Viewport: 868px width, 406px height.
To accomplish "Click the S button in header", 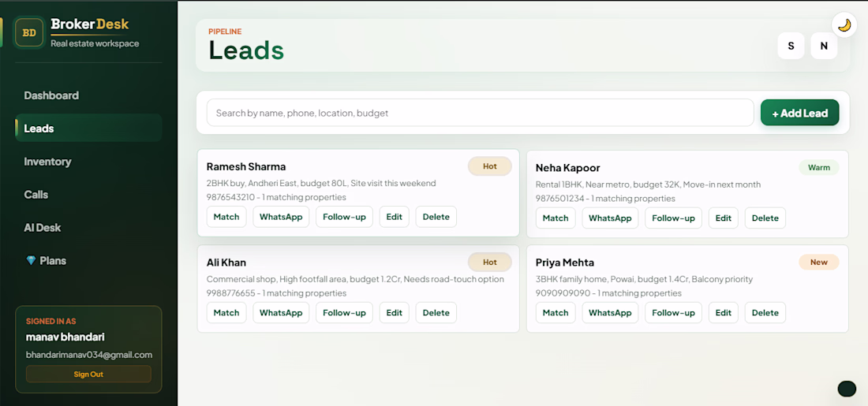I will (x=791, y=46).
